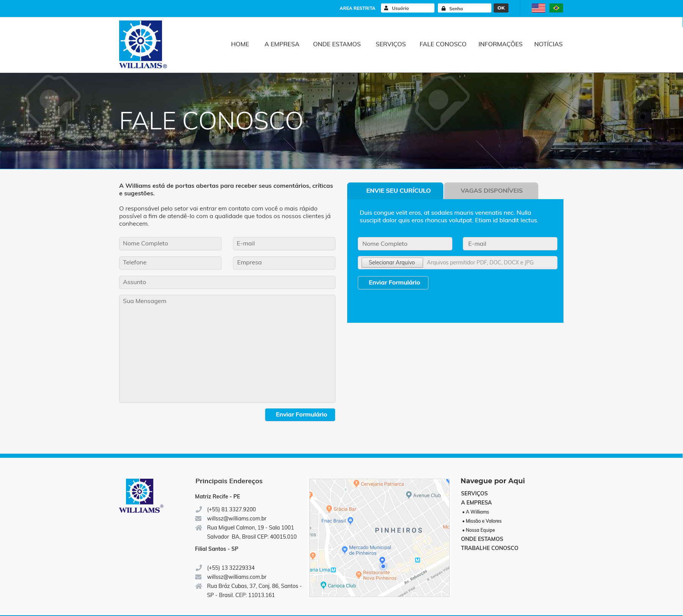Submit the contact form with Enviar Formulário
The width and height of the screenshot is (683, 616).
300,415
